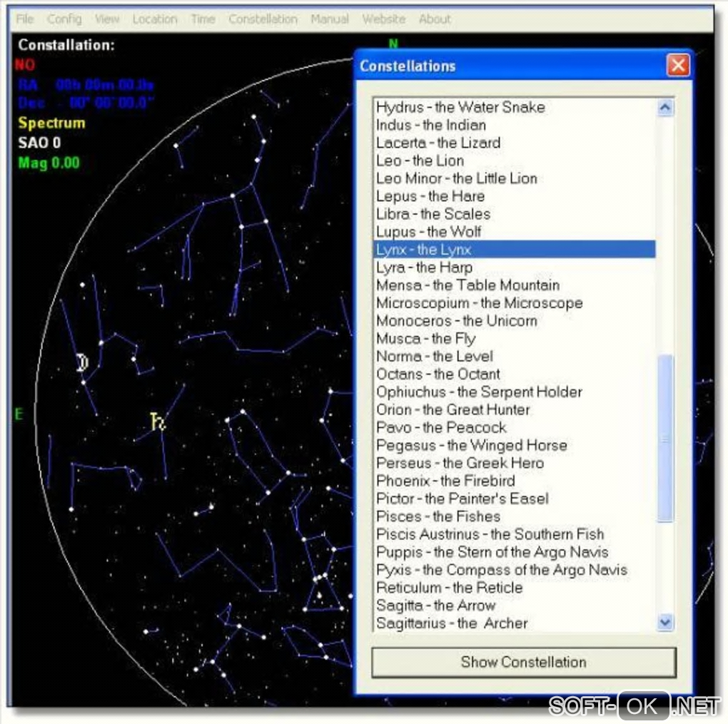Open the About menu

pyautogui.click(x=435, y=19)
